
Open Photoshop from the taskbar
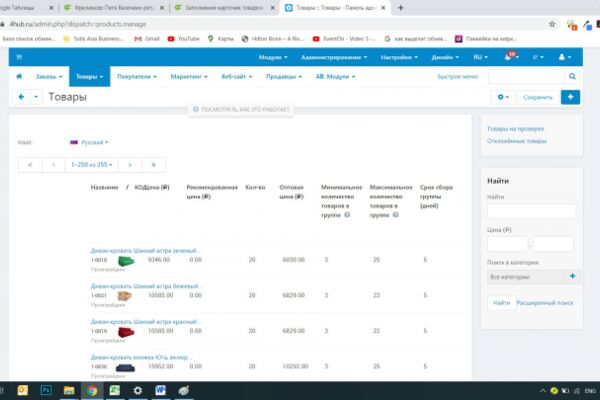point(46,390)
